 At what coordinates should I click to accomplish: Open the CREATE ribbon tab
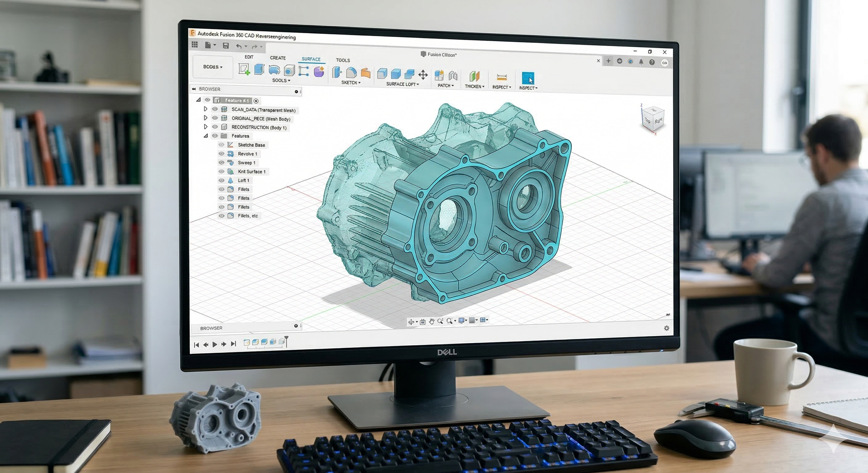278,58
